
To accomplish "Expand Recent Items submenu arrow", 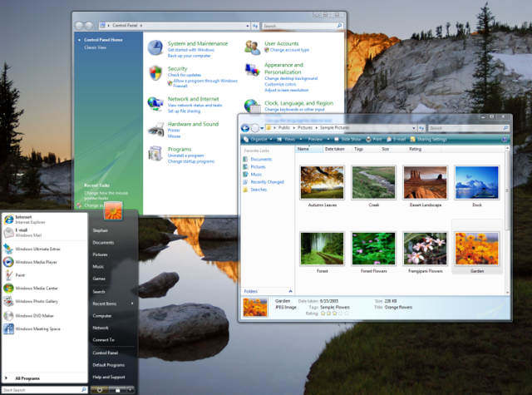I will click(x=132, y=304).
